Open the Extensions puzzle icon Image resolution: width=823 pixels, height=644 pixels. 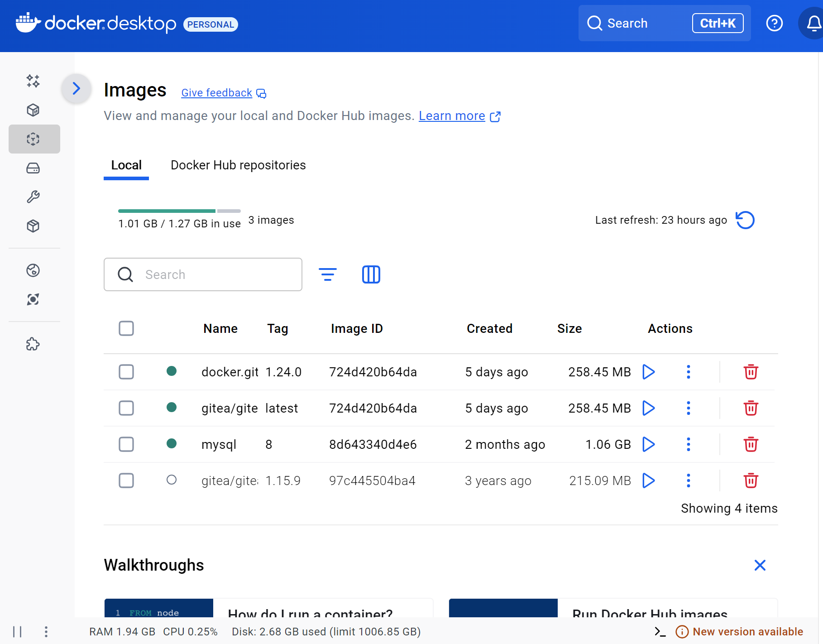33,344
